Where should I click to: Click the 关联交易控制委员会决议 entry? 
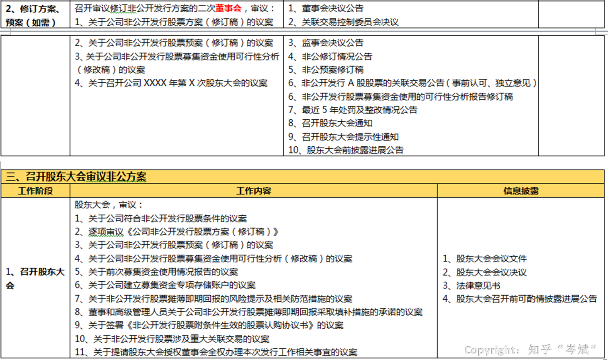[x=344, y=22]
